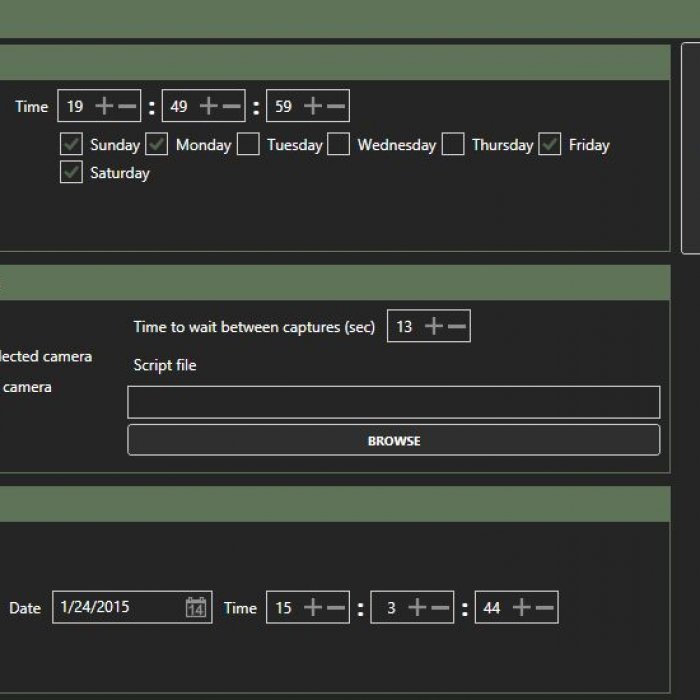Increase the bottom Time hours value 15
This screenshot has height=700, width=700.
313,608
